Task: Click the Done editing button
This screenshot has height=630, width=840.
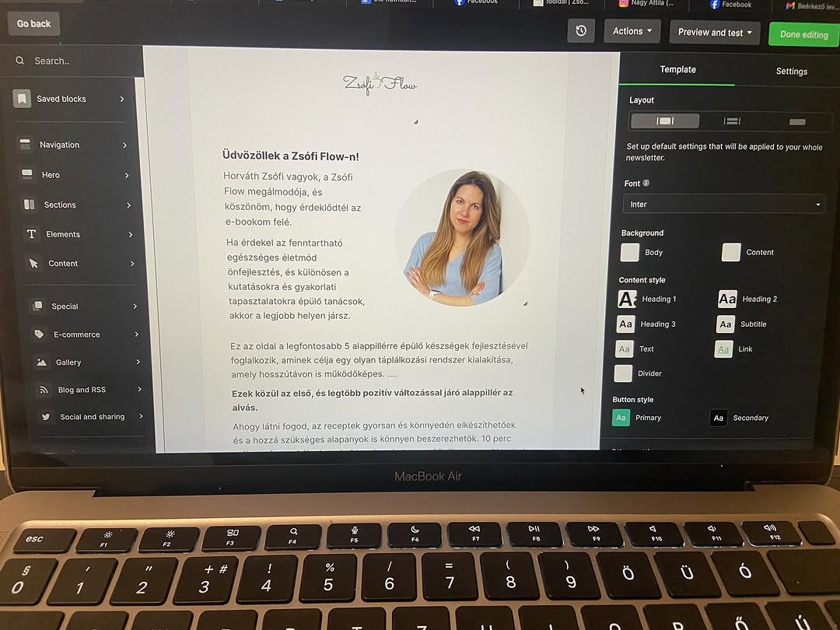Action: pyautogui.click(x=803, y=34)
